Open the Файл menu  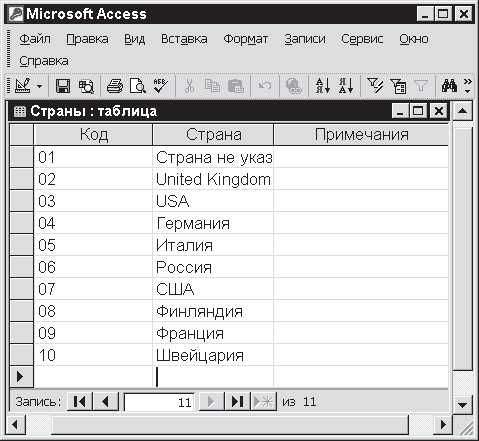[x=35, y=39]
